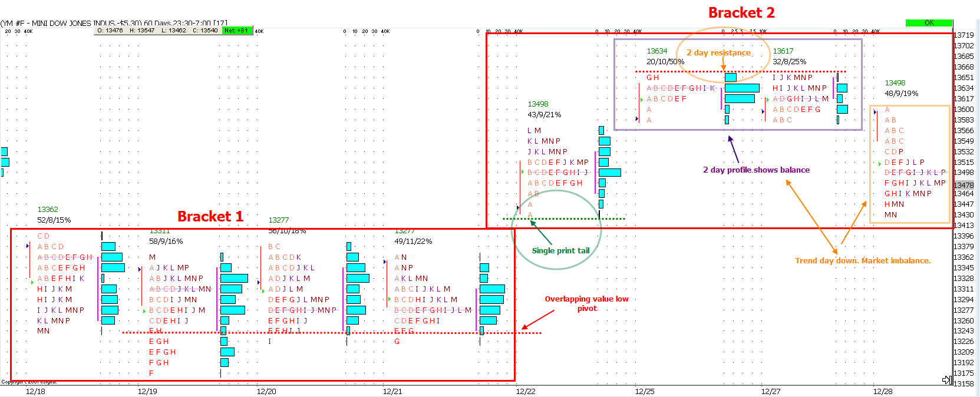The height and width of the screenshot is (397, 980).
Task: Select the L: 13462 low value
Action: (174, 30)
